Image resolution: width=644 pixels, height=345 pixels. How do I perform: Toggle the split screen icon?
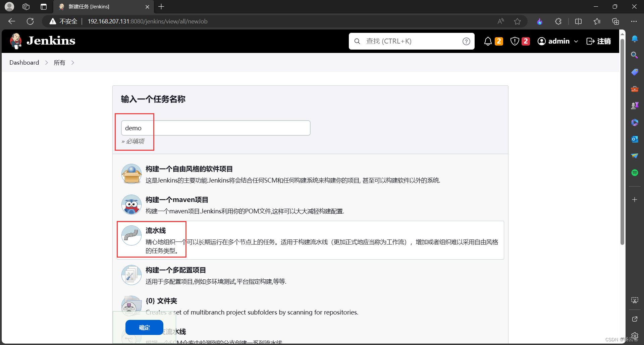[x=578, y=21]
